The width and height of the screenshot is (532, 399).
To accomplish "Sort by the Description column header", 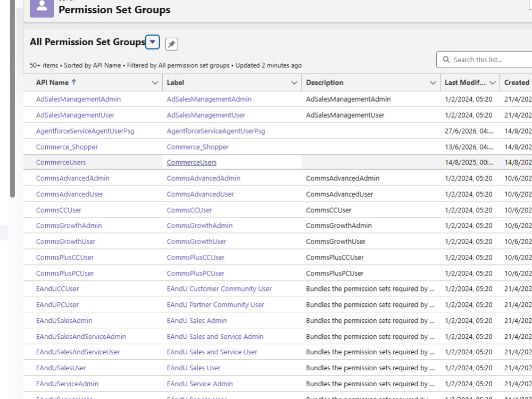I will (x=325, y=82).
